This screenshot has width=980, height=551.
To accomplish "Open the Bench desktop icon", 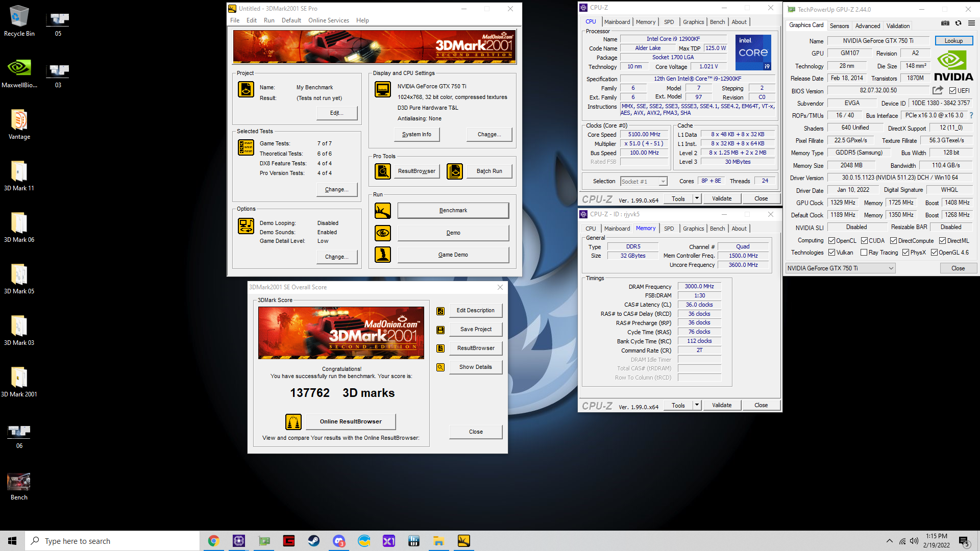I will tap(19, 486).
